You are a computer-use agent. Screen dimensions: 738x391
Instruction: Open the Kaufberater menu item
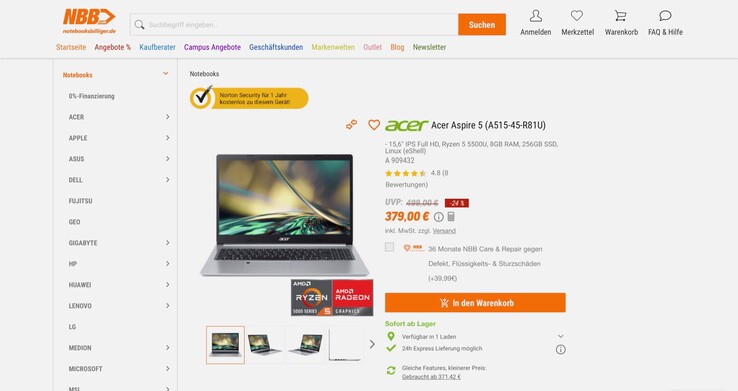157,47
